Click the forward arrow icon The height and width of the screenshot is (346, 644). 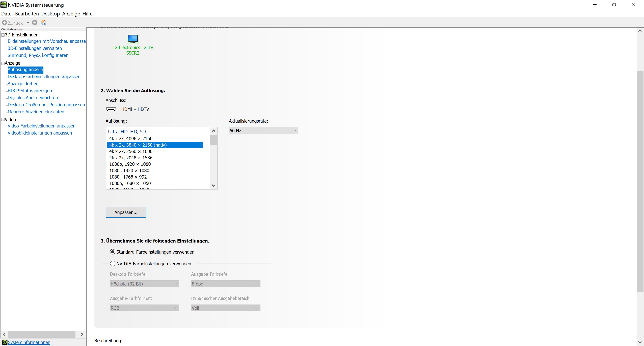[35, 23]
